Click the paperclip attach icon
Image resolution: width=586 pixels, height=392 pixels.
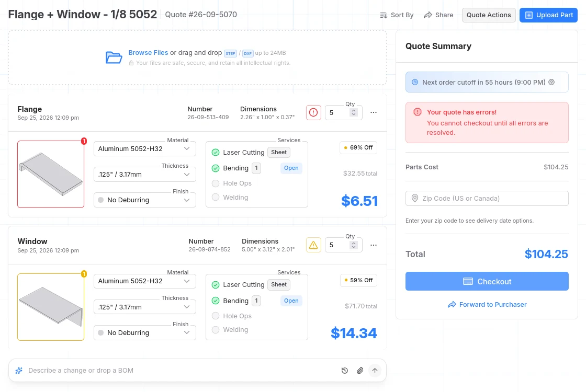point(359,371)
